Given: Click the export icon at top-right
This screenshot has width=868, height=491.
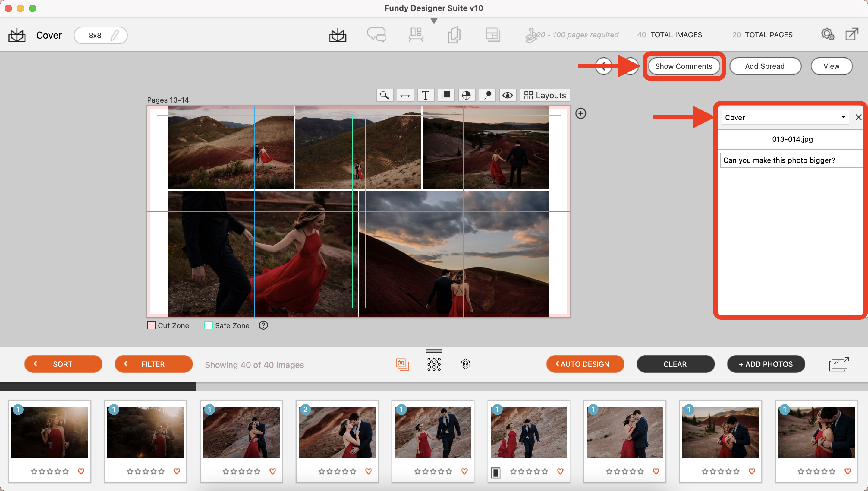Looking at the screenshot, I should tap(851, 34).
